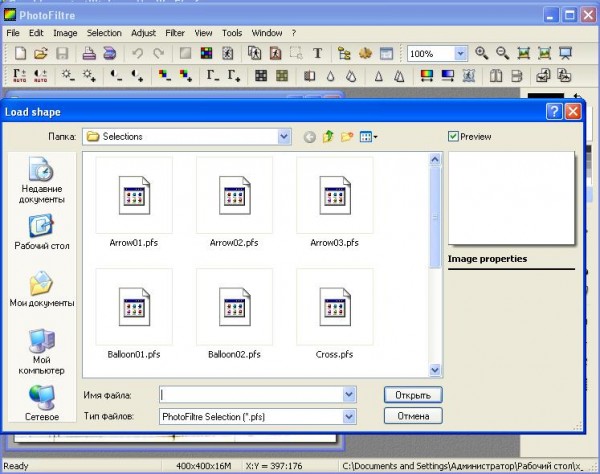This screenshot has height=474, width=600.
Task: Go to My Computer in places bar
Action: [x=42, y=351]
